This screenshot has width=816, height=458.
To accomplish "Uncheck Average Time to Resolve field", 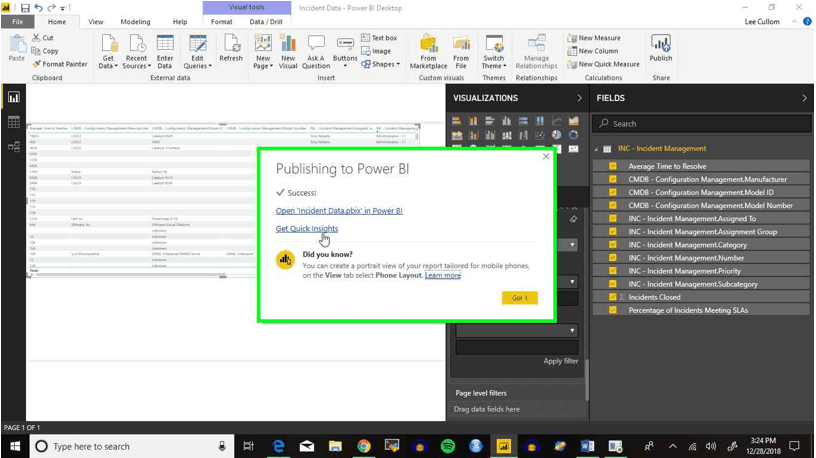I will pos(613,166).
